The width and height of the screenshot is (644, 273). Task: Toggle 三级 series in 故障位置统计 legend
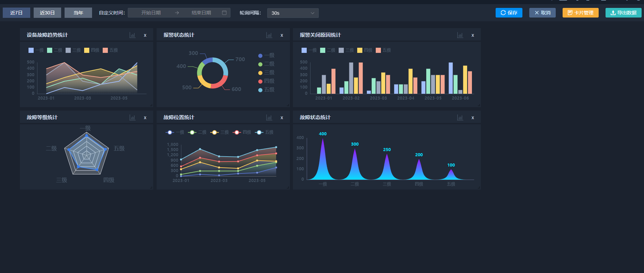pyautogui.click(x=219, y=132)
